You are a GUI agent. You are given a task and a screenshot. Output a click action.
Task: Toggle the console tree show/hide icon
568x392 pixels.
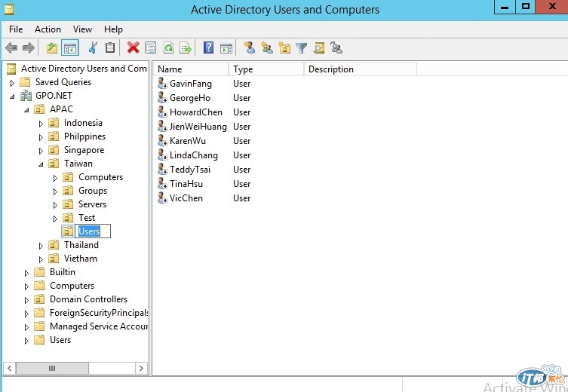pyautogui.click(x=70, y=47)
